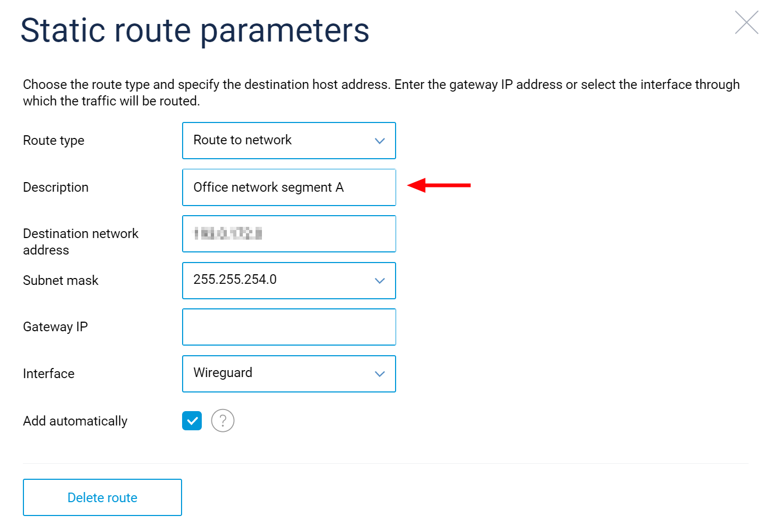The image size is (772, 532).
Task: Open the Interface dropdown showing Wireguard
Action: tap(289, 374)
